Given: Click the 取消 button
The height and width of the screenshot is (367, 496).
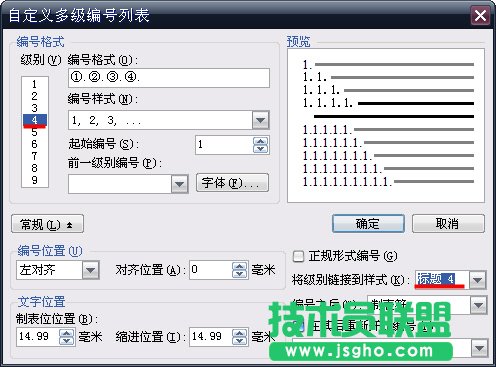Looking at the screenshot, I should pyautogui.click(x=448, y=223).
